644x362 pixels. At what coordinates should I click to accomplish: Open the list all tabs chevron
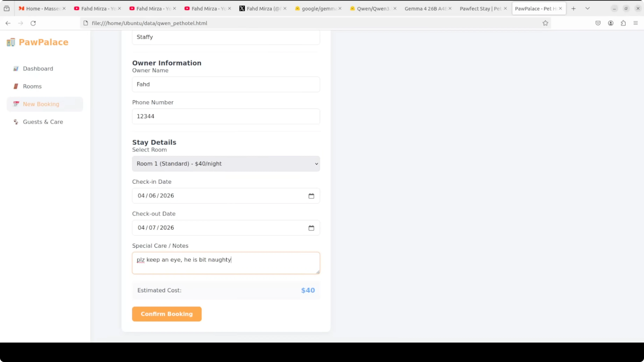click(x=587, y=9)
